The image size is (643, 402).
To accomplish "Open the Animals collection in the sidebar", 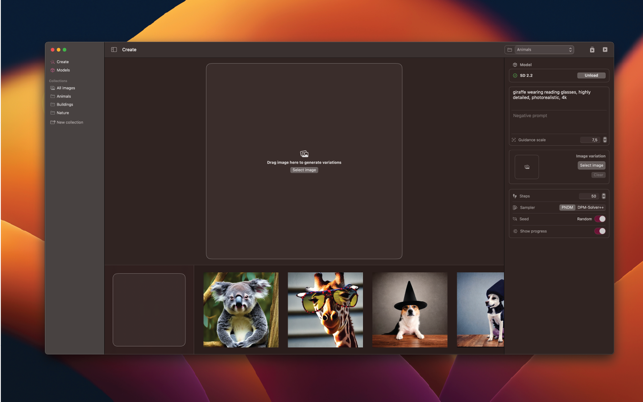I will coord(60,96).
